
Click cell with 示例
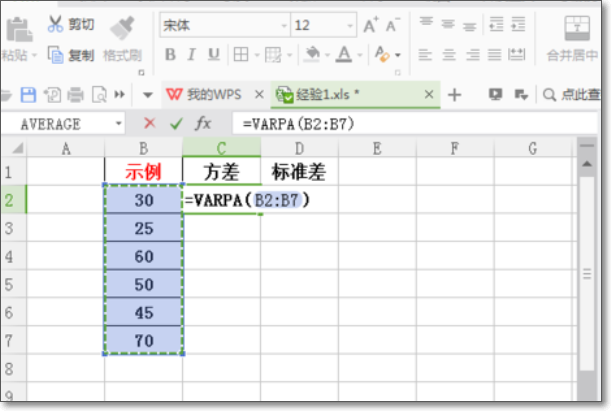pos(143,172)
